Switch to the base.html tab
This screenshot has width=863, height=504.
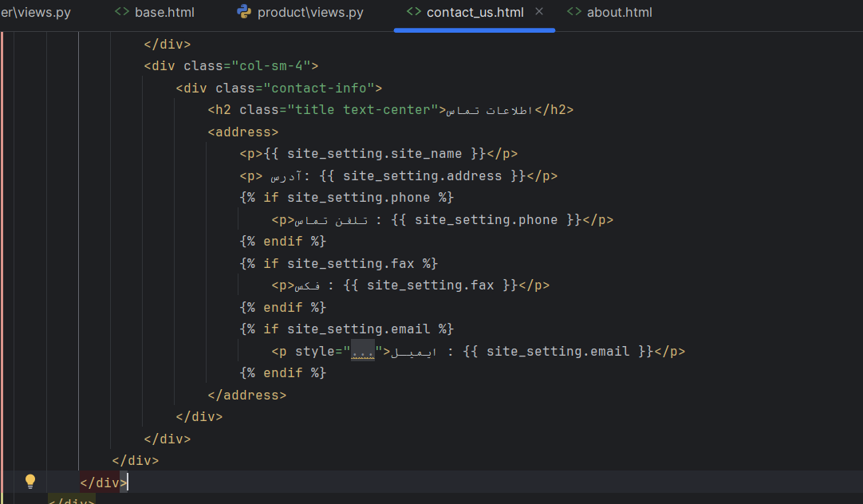pyautogui.click(x=164, y=12)
